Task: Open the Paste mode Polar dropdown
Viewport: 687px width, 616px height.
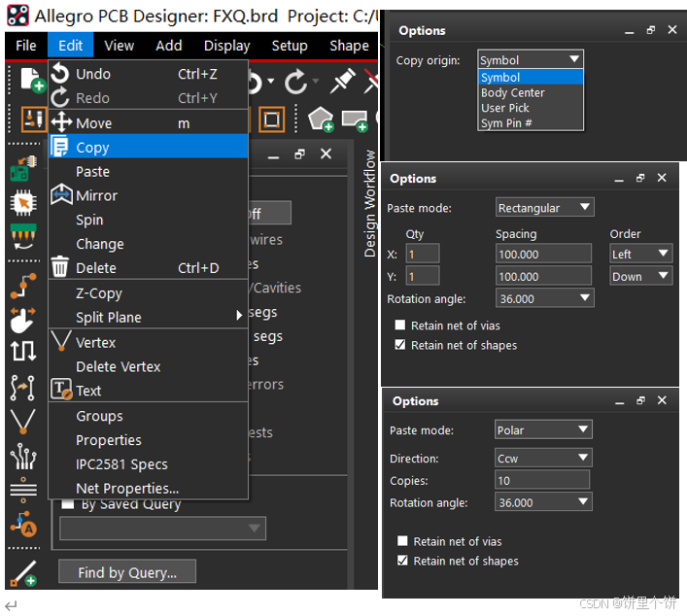Action: tap(543, 429)
